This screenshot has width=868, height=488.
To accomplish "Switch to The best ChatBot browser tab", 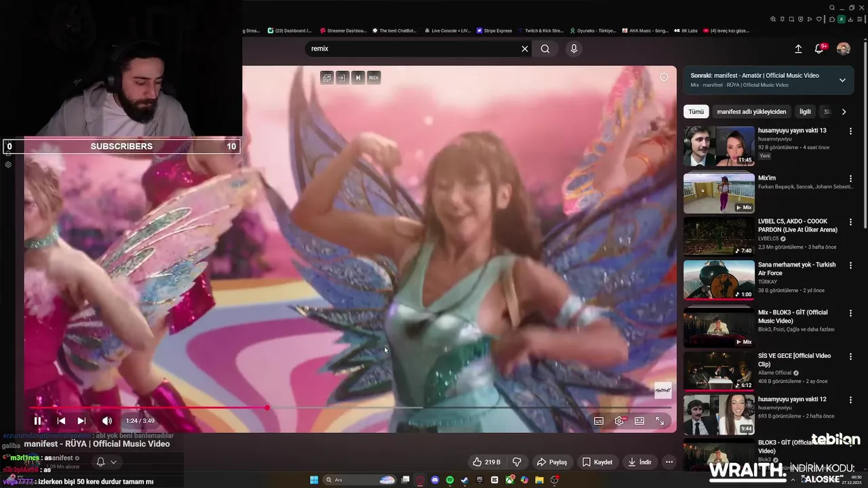I will pyautogui.click(x=394, y=30).
